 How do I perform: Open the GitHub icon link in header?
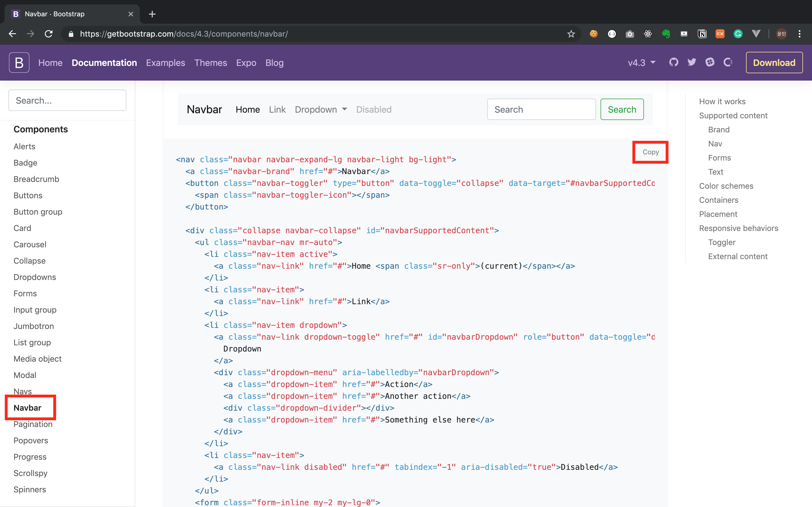tap(673, 62)
